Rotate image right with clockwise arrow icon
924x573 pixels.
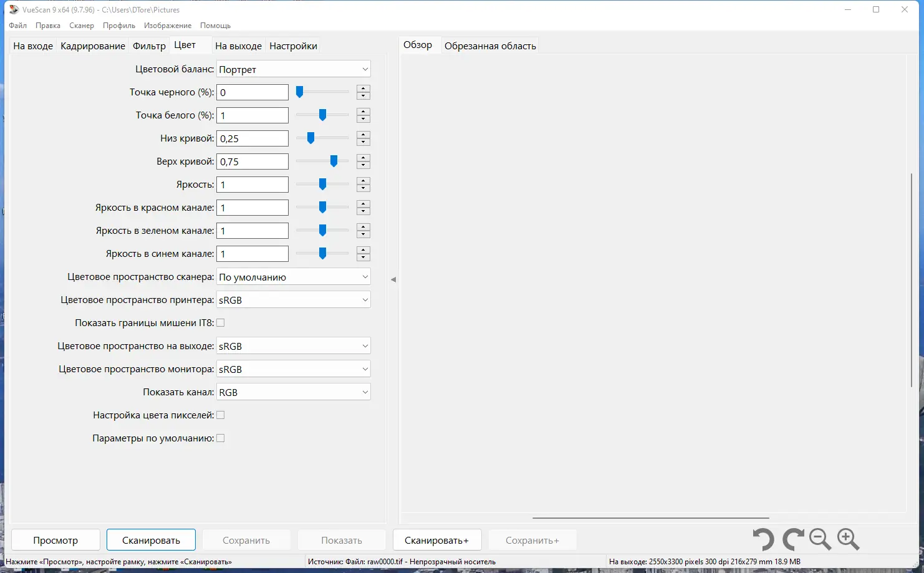793,539
